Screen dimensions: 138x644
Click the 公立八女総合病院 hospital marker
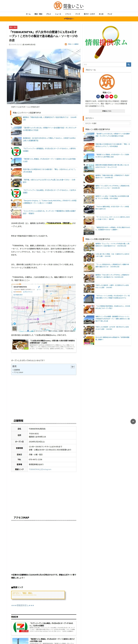click(x=51, y=324)
